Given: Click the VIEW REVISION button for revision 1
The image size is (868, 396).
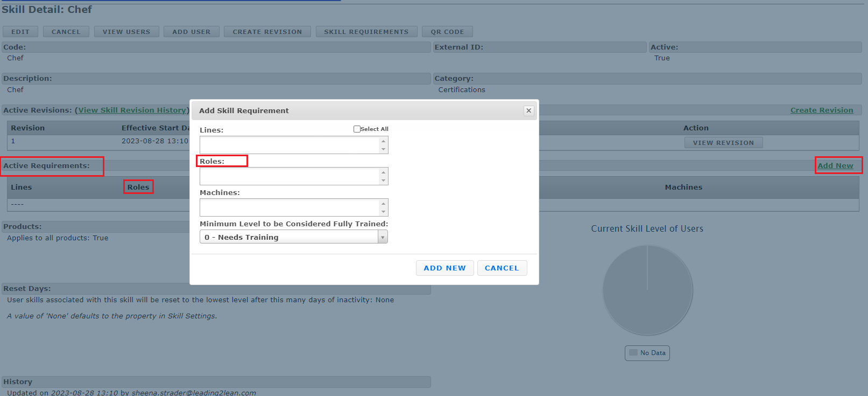Looking at the screenshot, I should coord(723,143).
